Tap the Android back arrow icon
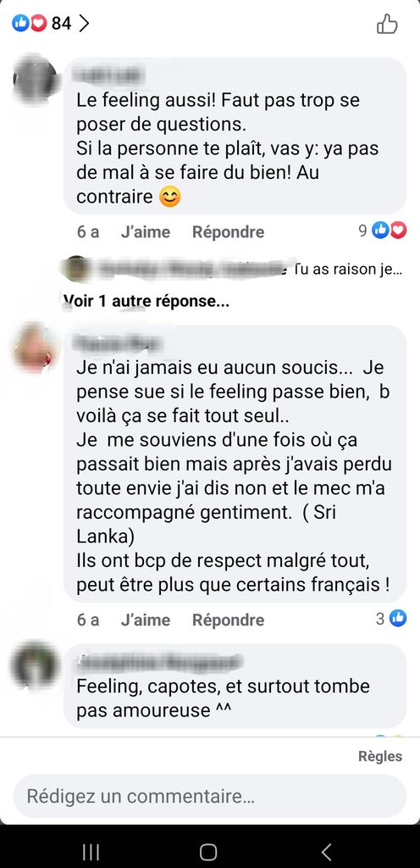The height and width of the screenshot is (868, 420). (x=327, y=851)
